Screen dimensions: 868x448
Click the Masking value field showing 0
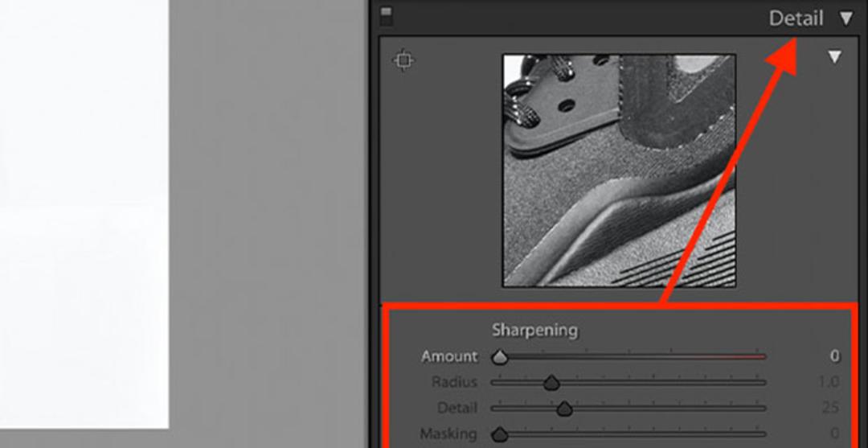pyautogui.click(x=834, y=434)
